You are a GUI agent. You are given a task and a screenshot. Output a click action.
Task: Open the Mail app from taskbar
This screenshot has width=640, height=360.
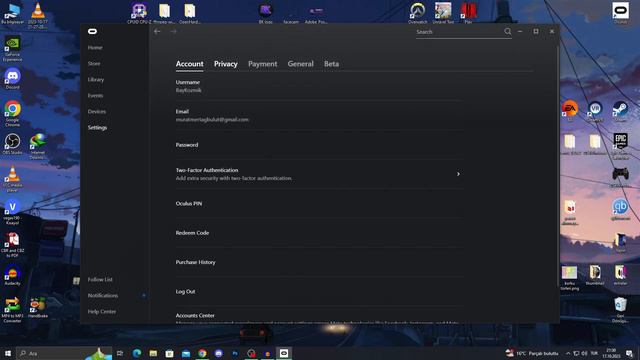click(186, 353)
